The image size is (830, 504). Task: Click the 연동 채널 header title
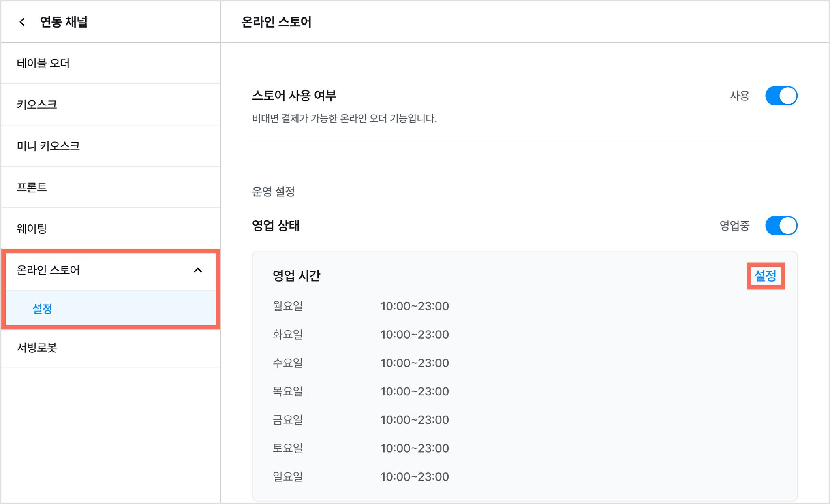pos(64,22)
